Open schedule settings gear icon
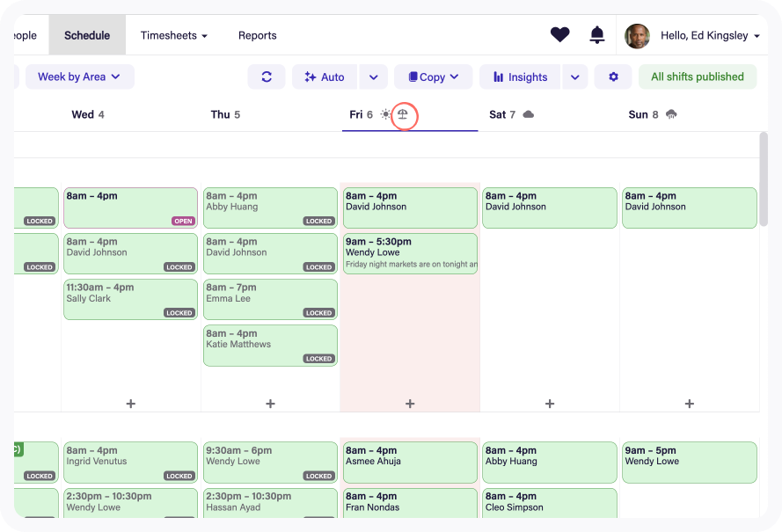Viewport: 782px width, 532px height. pyautogui.click(x=613, y=77)
